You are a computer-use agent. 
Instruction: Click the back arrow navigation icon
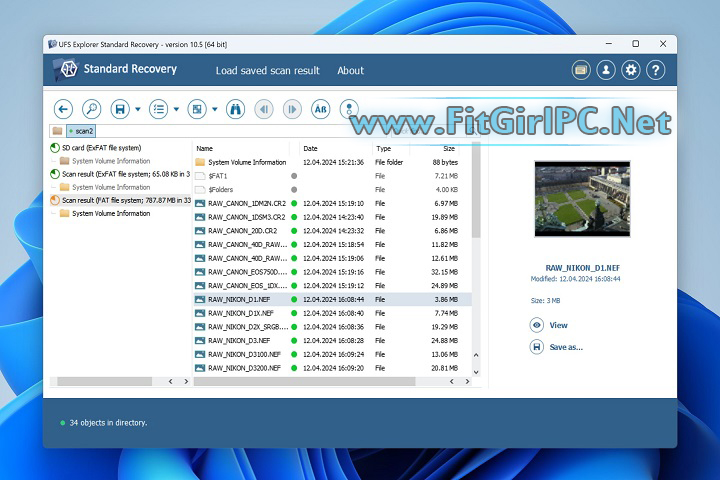[x=63, y=109]
